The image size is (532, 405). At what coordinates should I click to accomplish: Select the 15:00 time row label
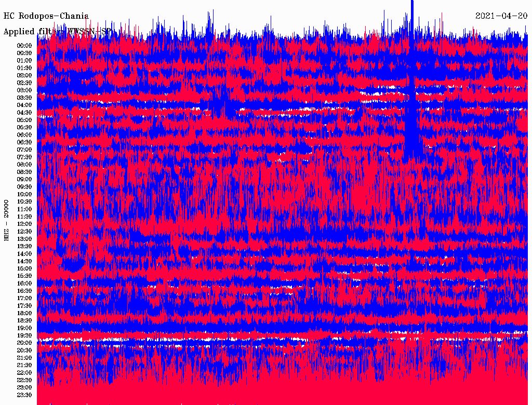click(x=24, y=268)
